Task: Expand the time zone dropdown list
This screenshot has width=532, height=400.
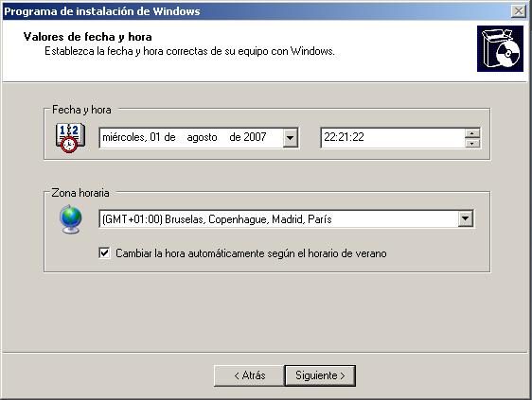Action: pyautogui.click(x=466, y=218)
